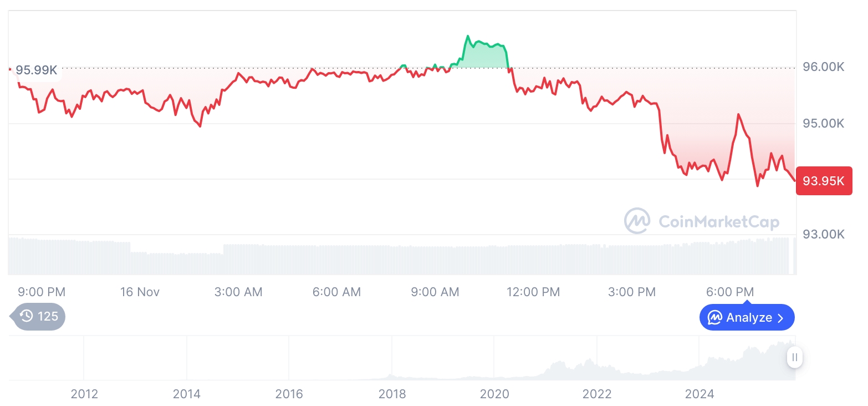Click the history clock icon

26,316
